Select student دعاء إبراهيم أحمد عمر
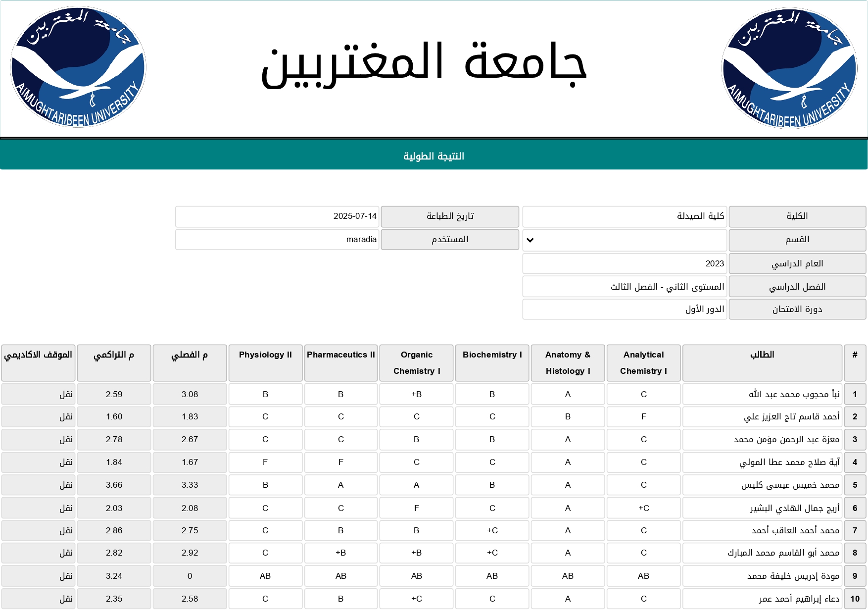The image size is (868, 614). 762,599
